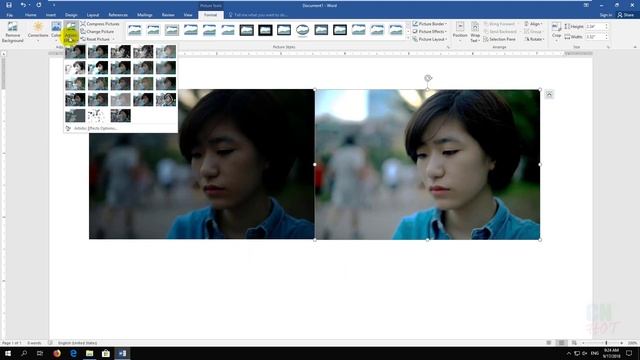Switch to Web Layout view
640x360 pixels.
574,343
